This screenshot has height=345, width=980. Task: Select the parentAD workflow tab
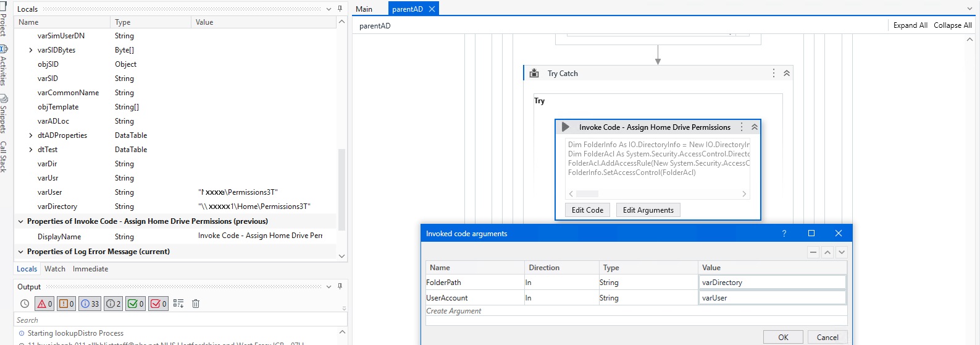[x=408, y=9]
